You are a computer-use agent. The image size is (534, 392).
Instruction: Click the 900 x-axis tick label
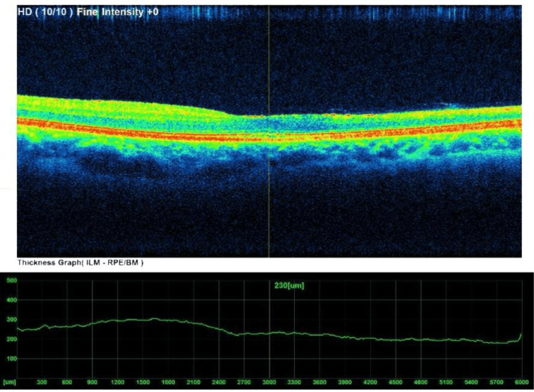tap(92, 382)
